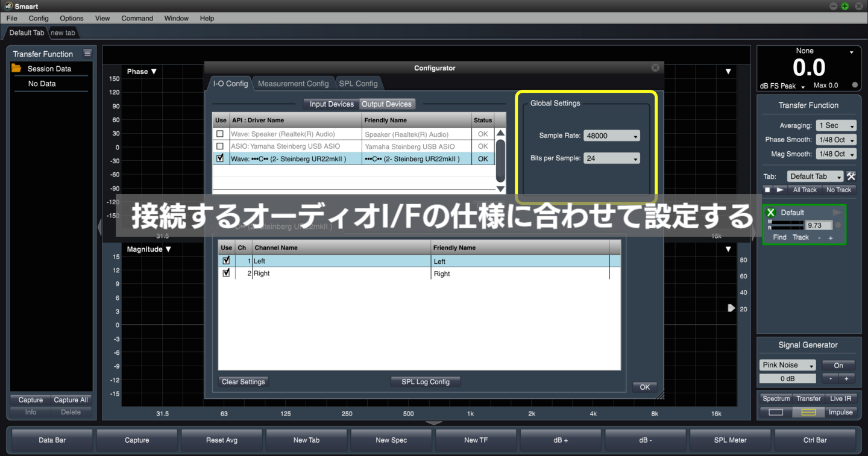
Task: Click the stop transport icon
Action: click(768, 190)
